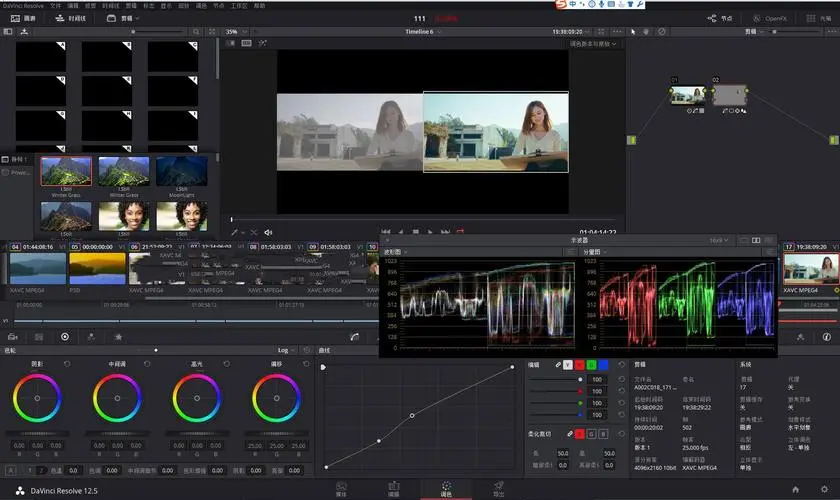
Task: Select the Y luminance curve channel button
Action: [x=568, y=364]
